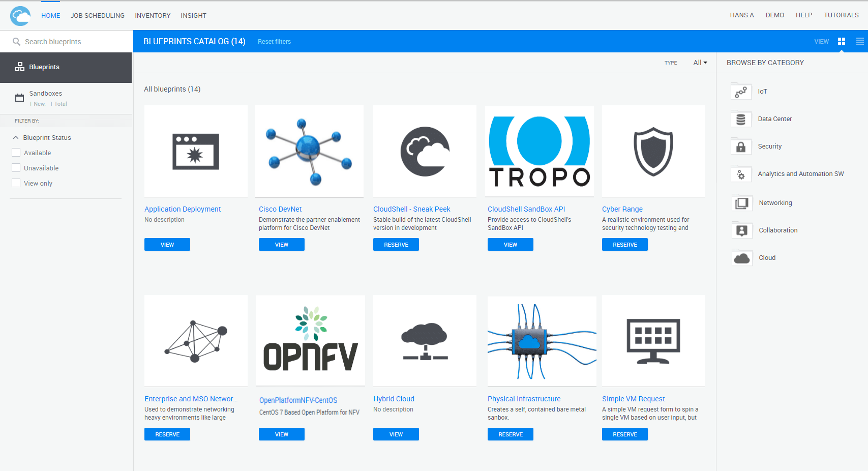Reserve Enterprise and MSO Network blueprint
Screen dimensions: 868x471
167,434
